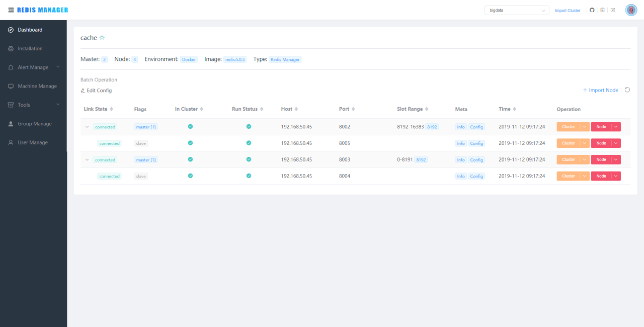Collapse the master row for port 8003
Screen dimensions: 644x327
[87, 159]
